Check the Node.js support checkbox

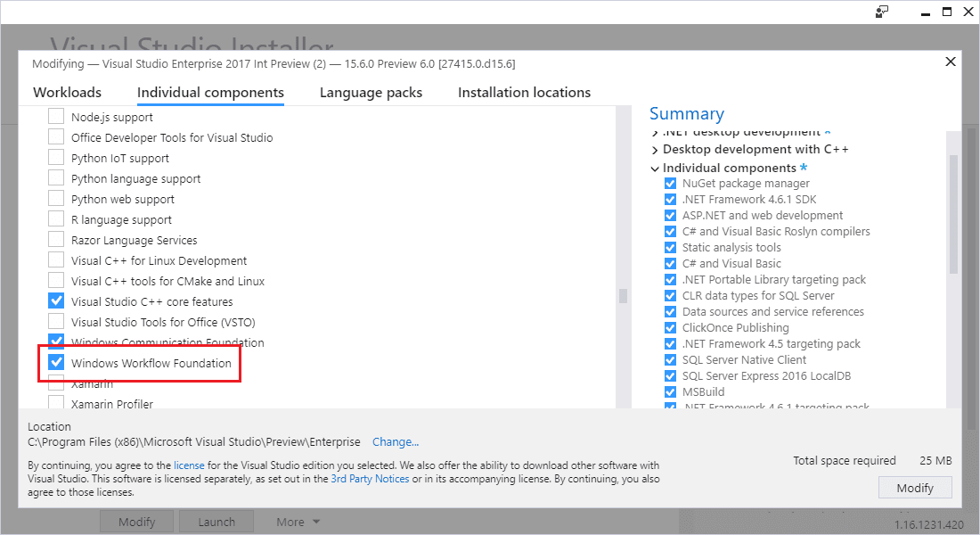point(56,117)
